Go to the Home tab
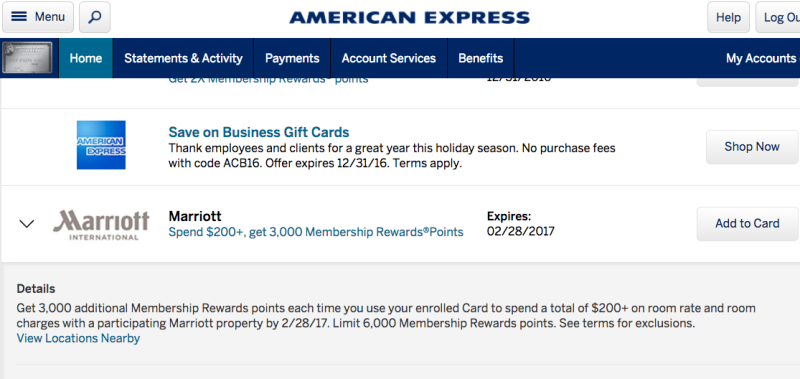The height and width of the screenshot is (379, 800). 86,58
